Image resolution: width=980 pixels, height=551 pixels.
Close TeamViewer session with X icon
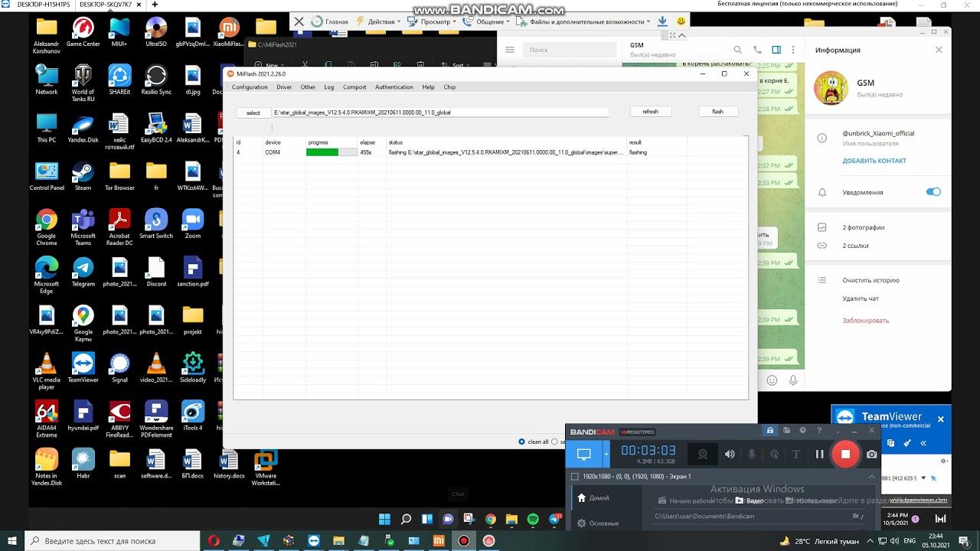point(299,21)
